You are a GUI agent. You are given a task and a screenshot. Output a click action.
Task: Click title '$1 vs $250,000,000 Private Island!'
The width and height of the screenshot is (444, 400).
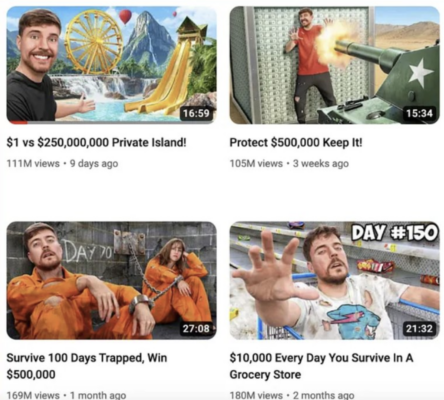click(96, 143)
